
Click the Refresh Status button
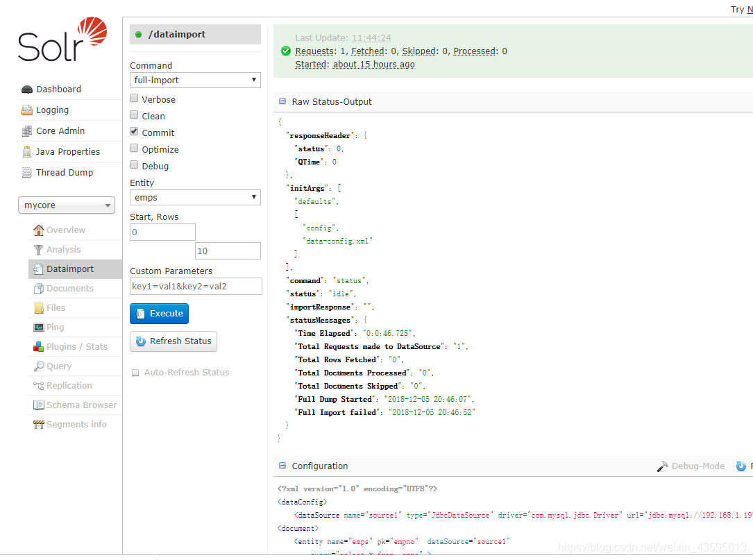(174, 341)
